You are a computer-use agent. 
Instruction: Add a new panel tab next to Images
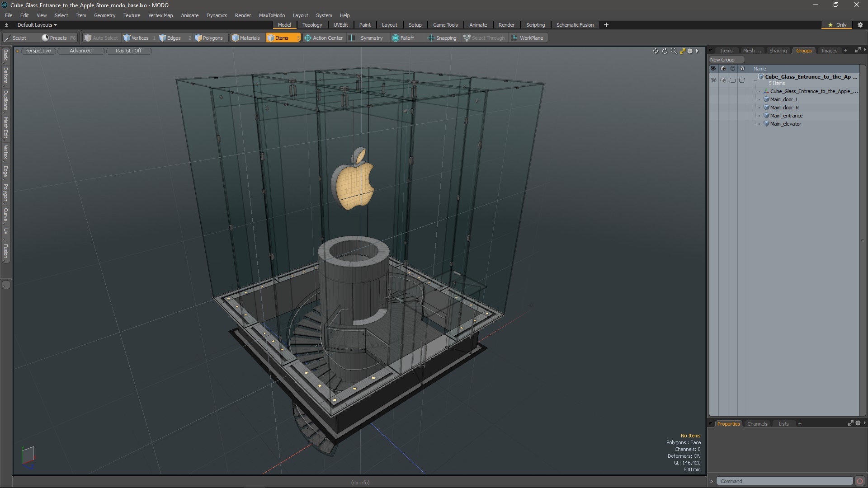845,51
